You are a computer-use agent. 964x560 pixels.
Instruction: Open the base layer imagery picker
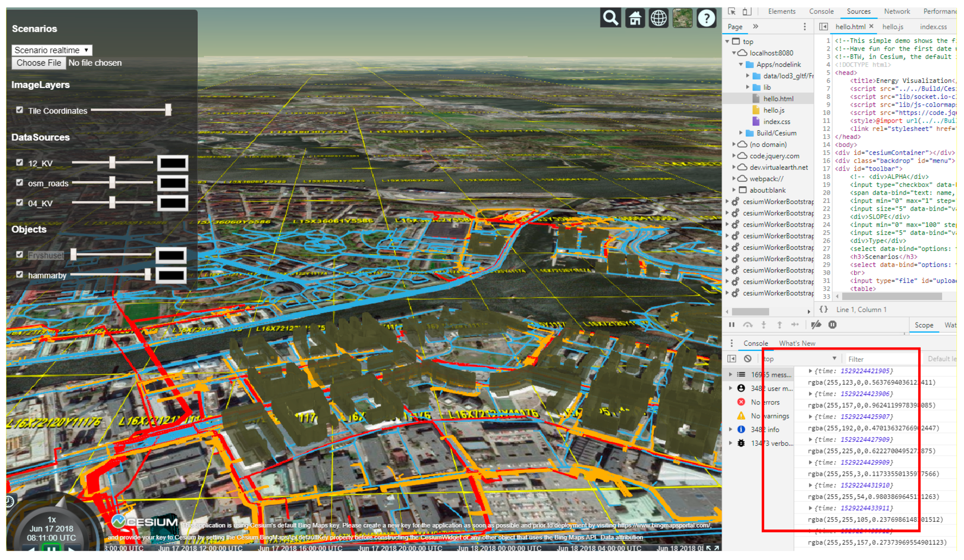(683, 18)
